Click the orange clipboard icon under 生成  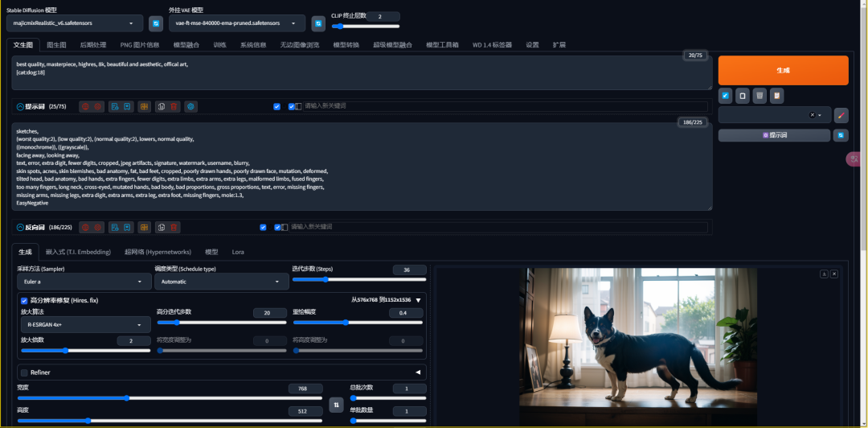[777, 96]
